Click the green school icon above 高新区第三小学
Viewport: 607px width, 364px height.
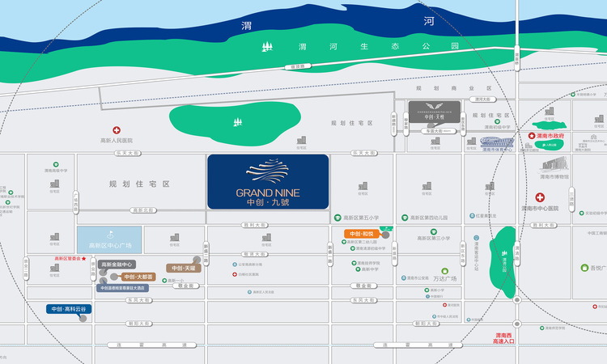[x=434, y=231]
